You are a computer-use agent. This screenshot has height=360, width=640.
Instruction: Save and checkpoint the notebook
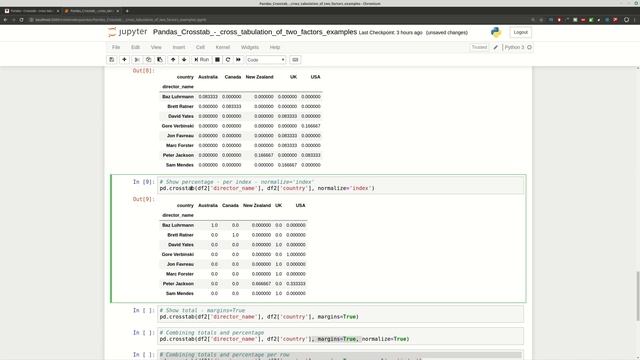(111, 60)
